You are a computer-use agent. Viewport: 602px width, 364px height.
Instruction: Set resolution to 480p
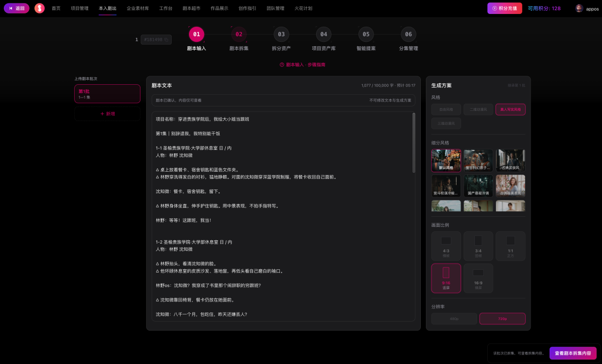click(x=454, y=319)
